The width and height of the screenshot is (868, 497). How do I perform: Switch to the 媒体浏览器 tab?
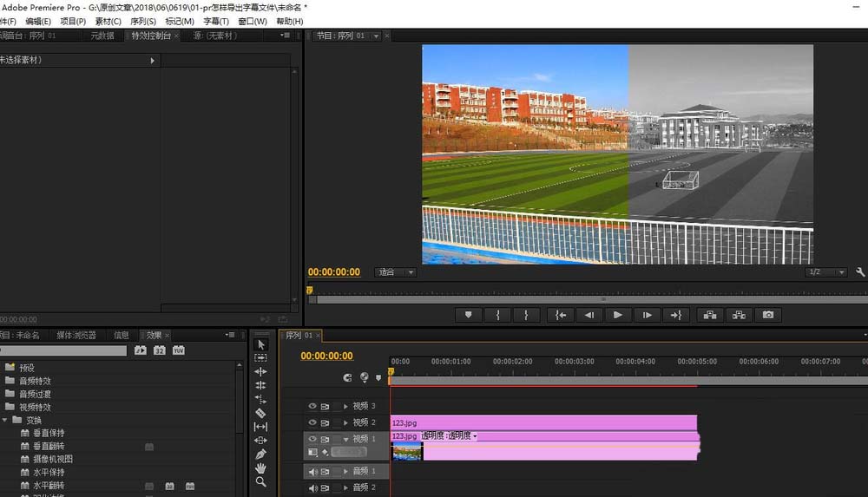76,335
